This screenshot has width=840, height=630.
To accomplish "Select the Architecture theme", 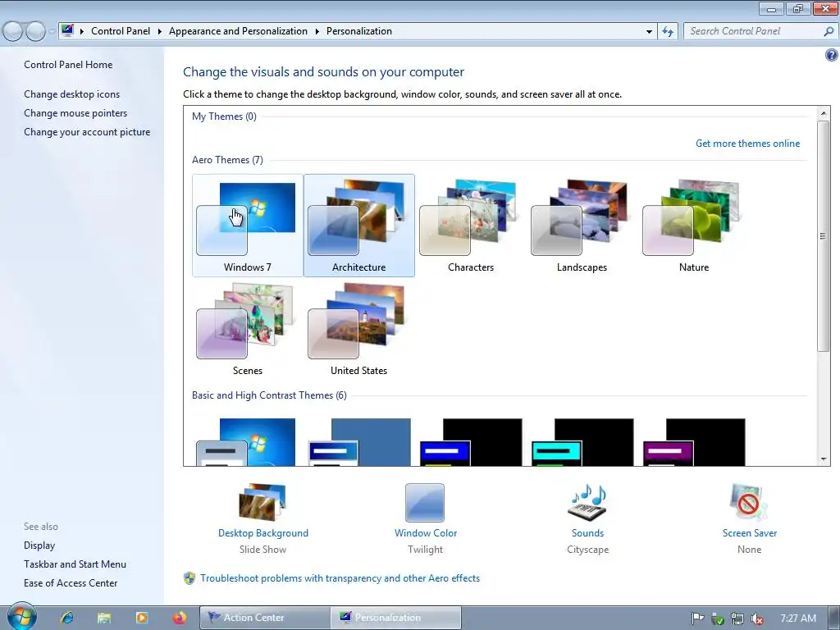I will click(359, 225).
